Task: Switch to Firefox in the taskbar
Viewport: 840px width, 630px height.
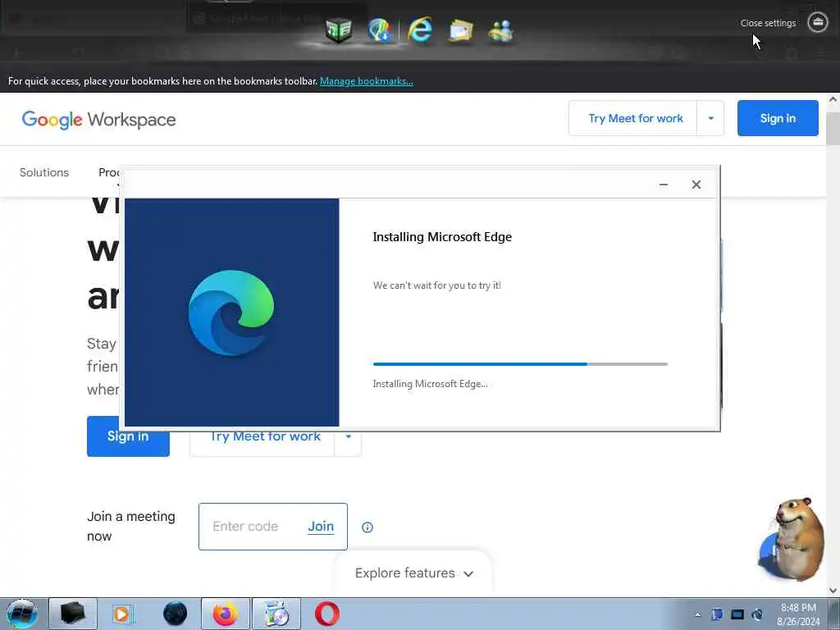Action: pos(225,614)
